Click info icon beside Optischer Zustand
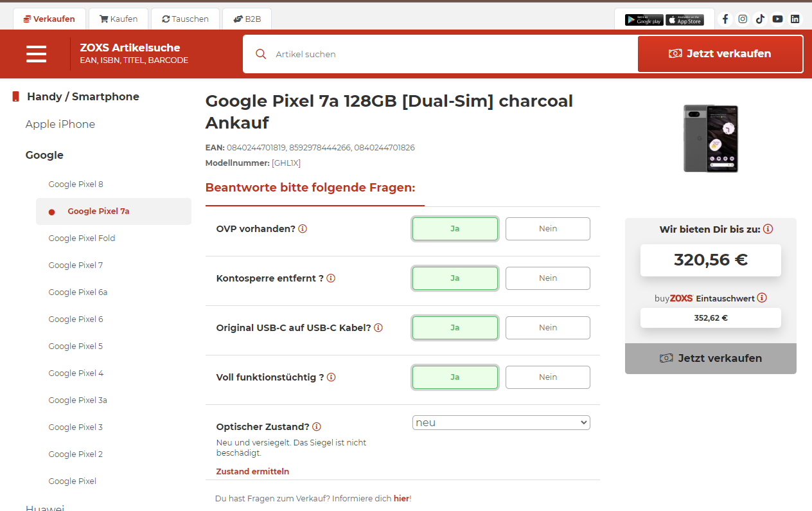The height and width of the screenshot is (511, 812). point(317,427)
